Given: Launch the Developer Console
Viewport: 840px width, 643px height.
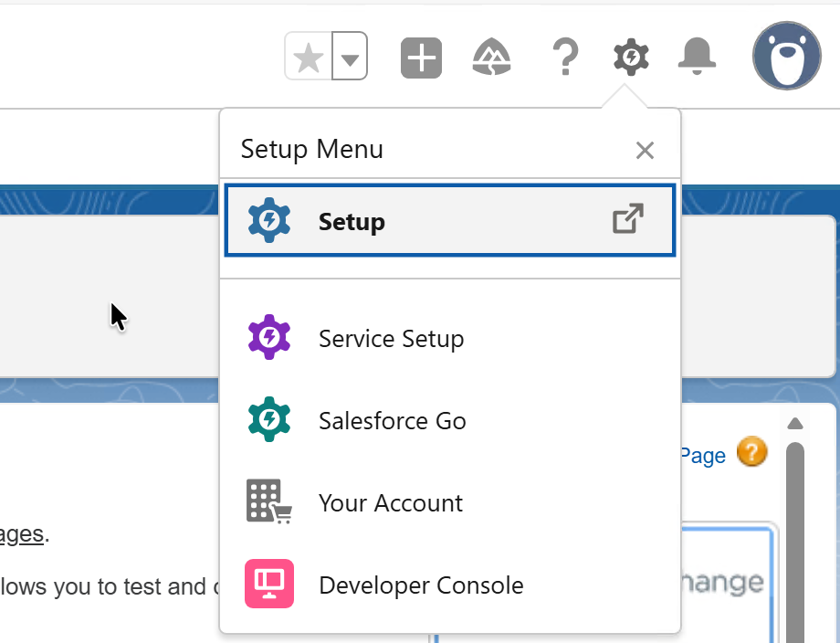Looking at the screenshot, I should pyautogui.click(x=421, y=585).
